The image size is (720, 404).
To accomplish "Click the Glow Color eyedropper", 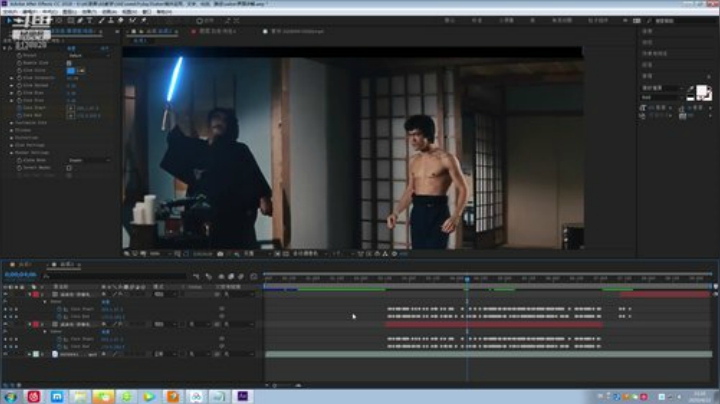I will point(81,71).
